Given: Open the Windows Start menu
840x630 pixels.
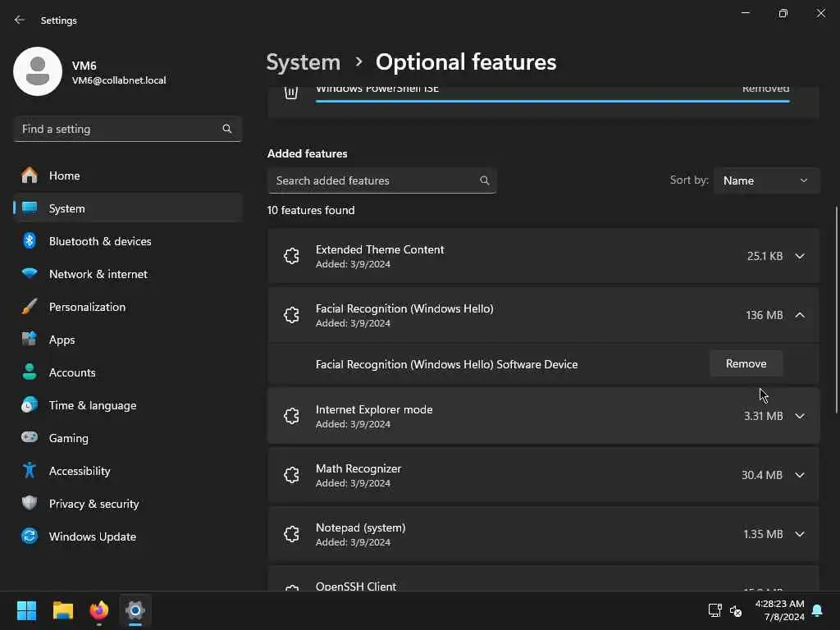Looking at the screenshot, I should pyautogui.click(x=27, y=610).
